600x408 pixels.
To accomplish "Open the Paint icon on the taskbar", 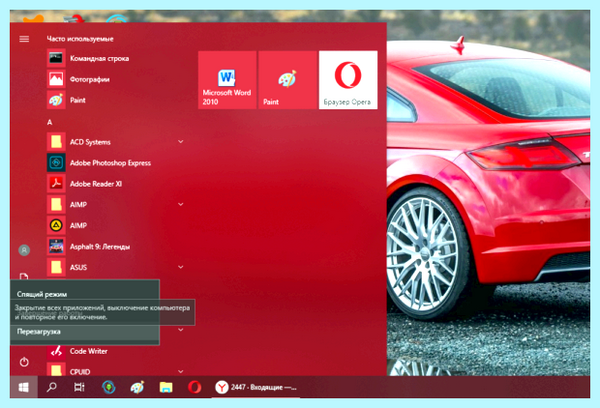I will point(137,387).
